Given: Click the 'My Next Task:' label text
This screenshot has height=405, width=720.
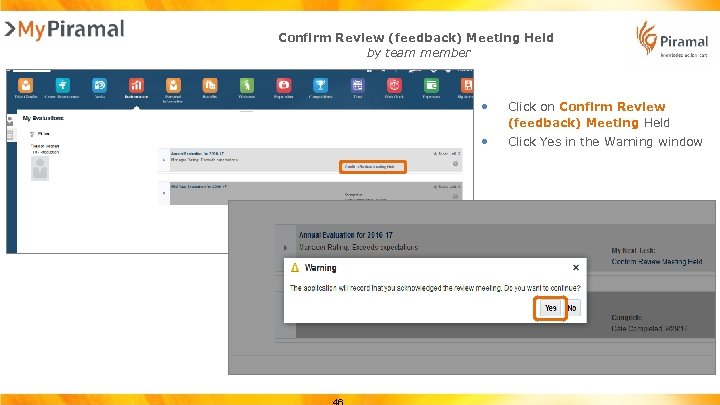Looking at the screenshot, I should pyautogui.click(x=633, y=250).
